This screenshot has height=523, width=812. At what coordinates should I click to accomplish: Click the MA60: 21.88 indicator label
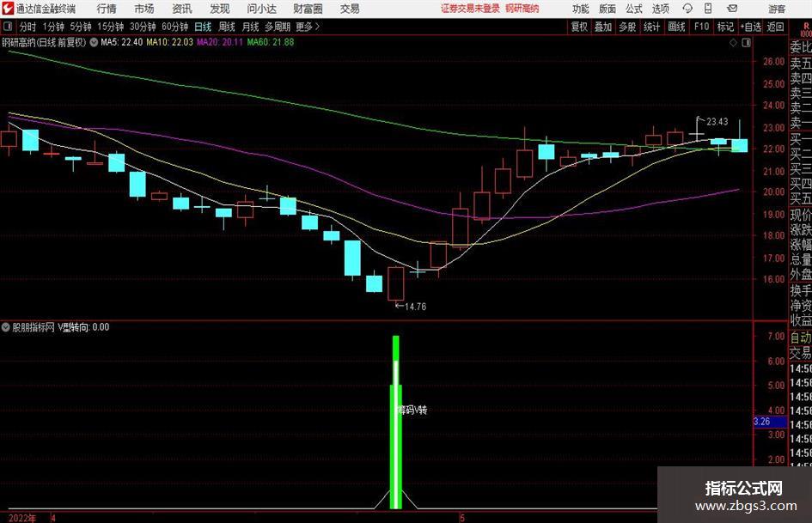[271, 42]
